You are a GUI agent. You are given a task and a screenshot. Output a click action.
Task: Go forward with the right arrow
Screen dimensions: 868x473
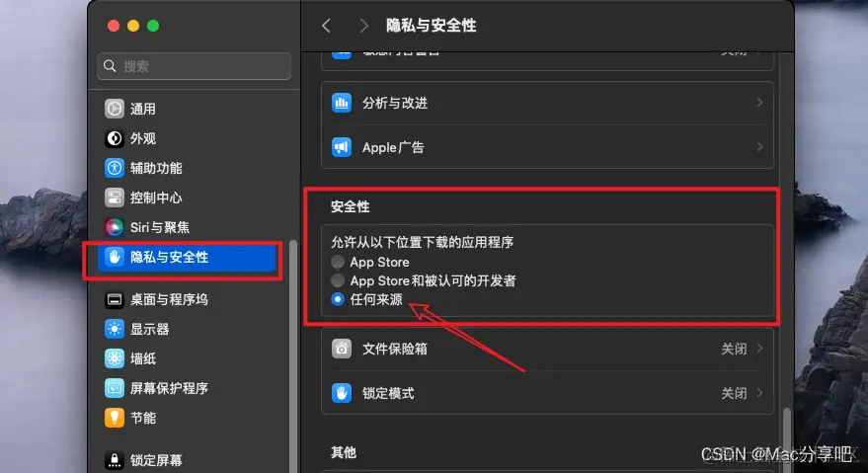[x=363, y=26]
